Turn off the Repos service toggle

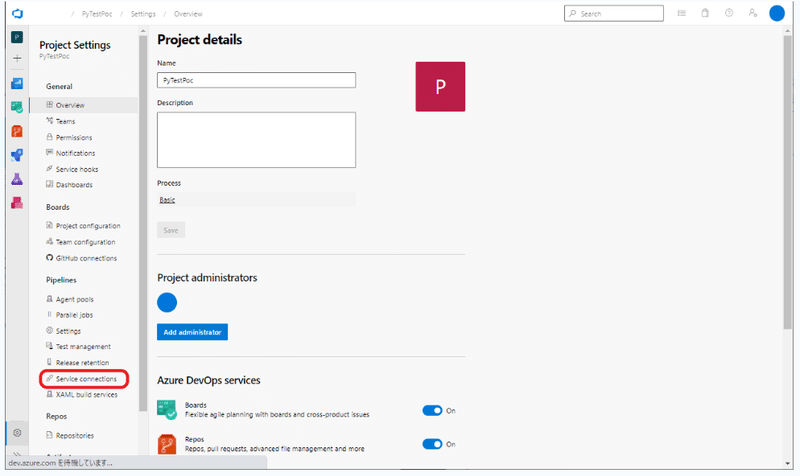pyautogui.click(x=432, y=444)
